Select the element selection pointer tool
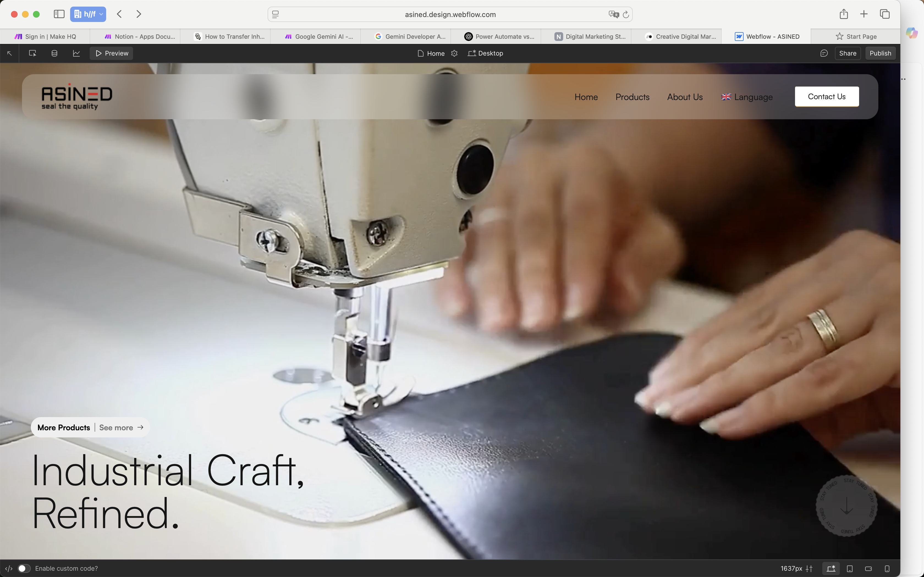The image size is (924, 577). 32,53
